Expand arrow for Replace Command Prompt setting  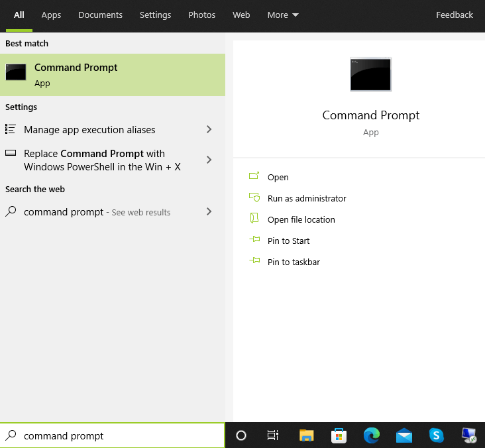[209, 160]
